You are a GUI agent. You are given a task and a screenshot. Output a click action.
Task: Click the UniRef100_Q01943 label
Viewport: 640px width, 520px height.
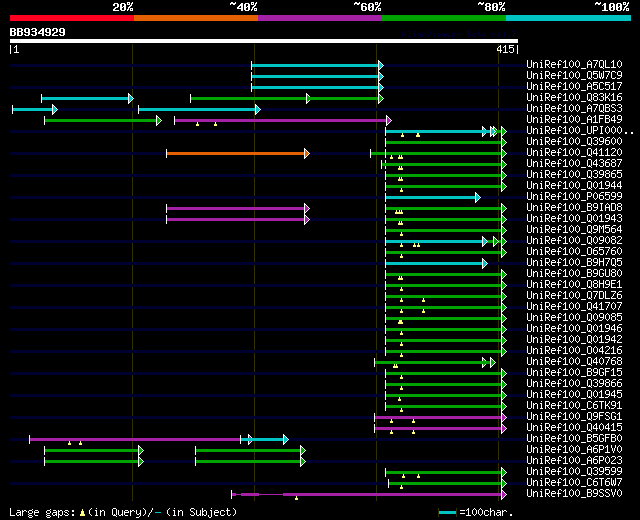[x=574, y=218]
